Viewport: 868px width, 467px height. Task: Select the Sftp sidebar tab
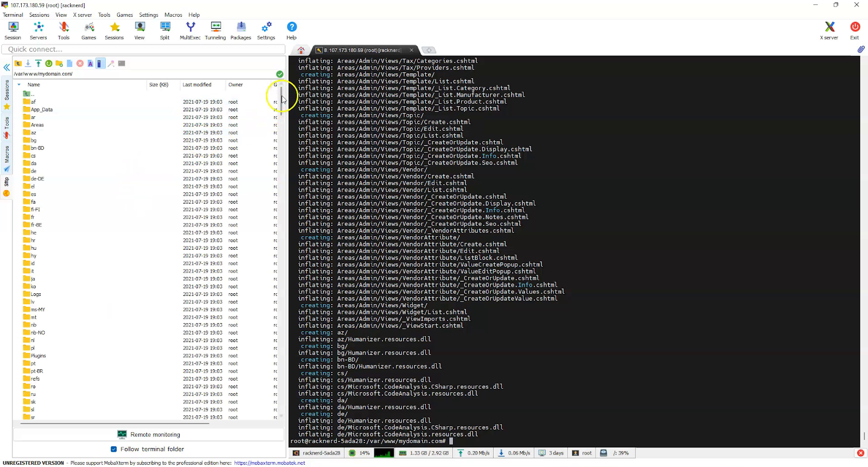click(7, 187)
